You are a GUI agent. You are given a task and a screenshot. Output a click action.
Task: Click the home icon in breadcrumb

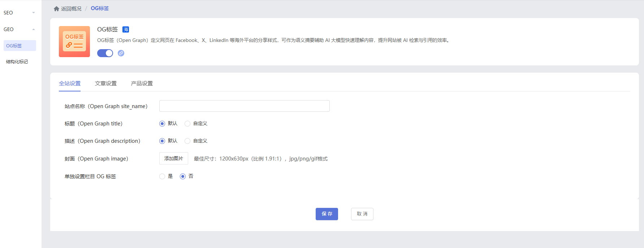click(x=56, y=9)
